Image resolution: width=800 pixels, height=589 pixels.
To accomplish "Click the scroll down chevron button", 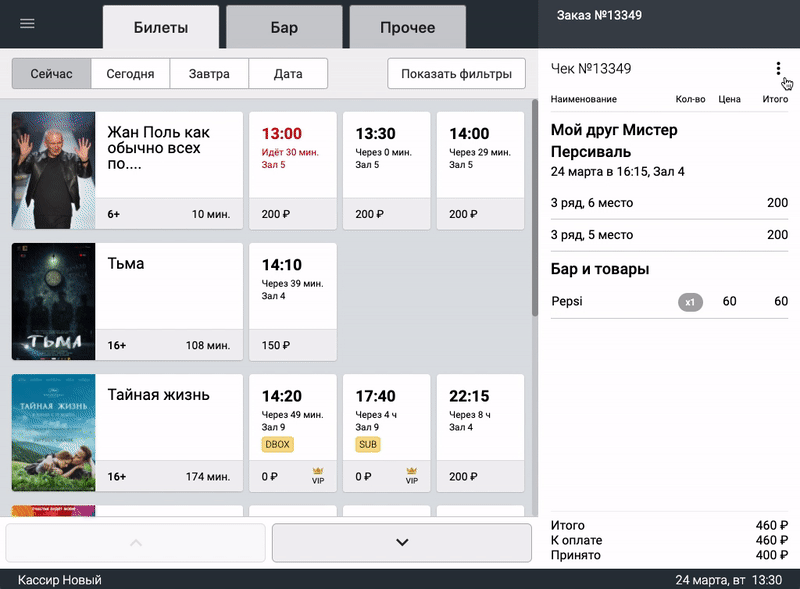I will (x=402, y=543).
